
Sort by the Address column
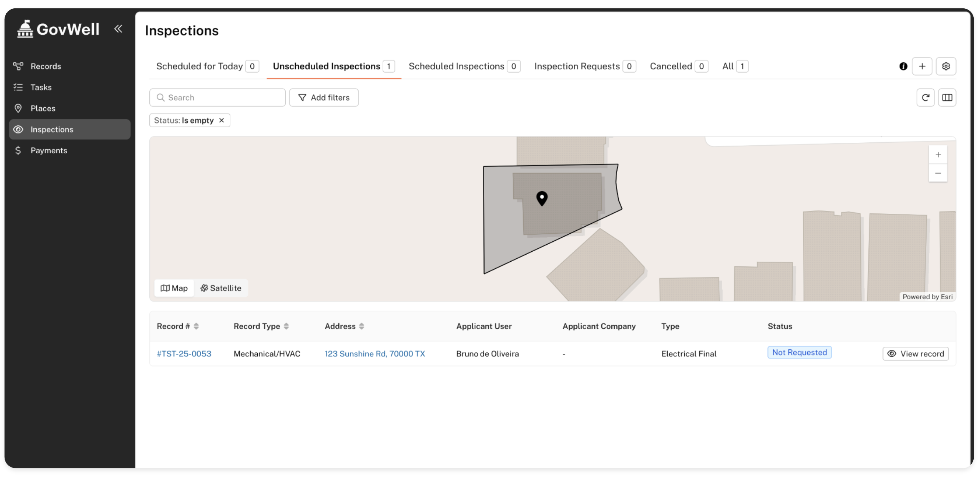pyautogui.click(x=361, y=326)
